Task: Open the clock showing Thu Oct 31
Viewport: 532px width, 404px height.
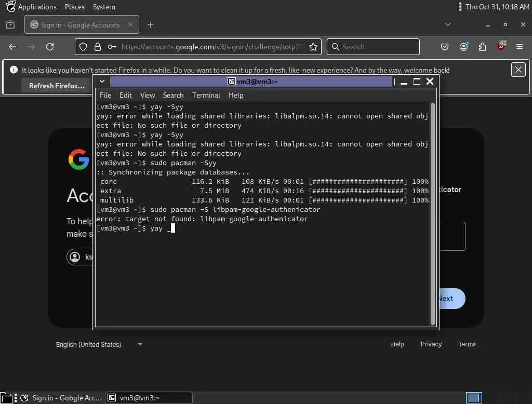Action: tap(497, 7)
